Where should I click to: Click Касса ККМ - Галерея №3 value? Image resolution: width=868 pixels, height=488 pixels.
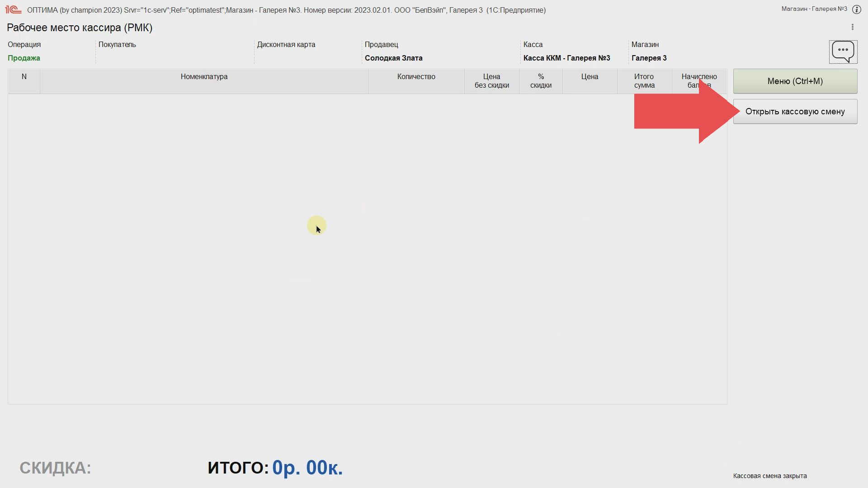[x=566, y=58]
